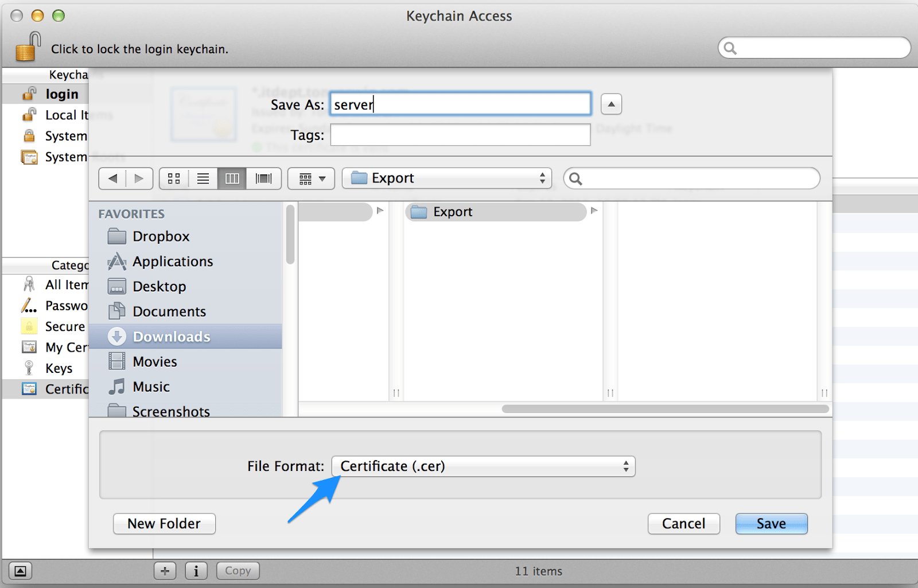Open the Export location dropdown

coord(446,178)
